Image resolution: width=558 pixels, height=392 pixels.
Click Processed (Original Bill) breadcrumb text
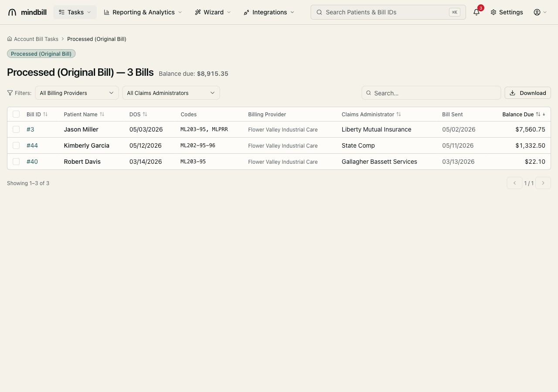pyautogui.click(x=97, y=39)
